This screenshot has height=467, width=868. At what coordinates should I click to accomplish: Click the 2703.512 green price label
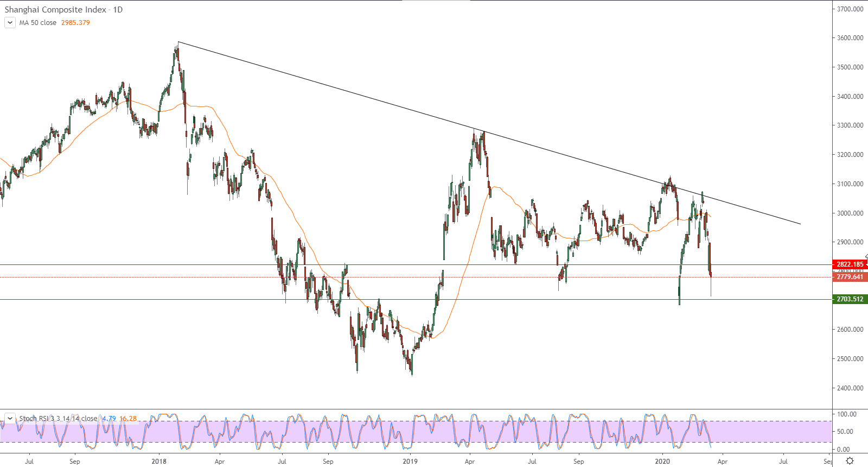850,299
